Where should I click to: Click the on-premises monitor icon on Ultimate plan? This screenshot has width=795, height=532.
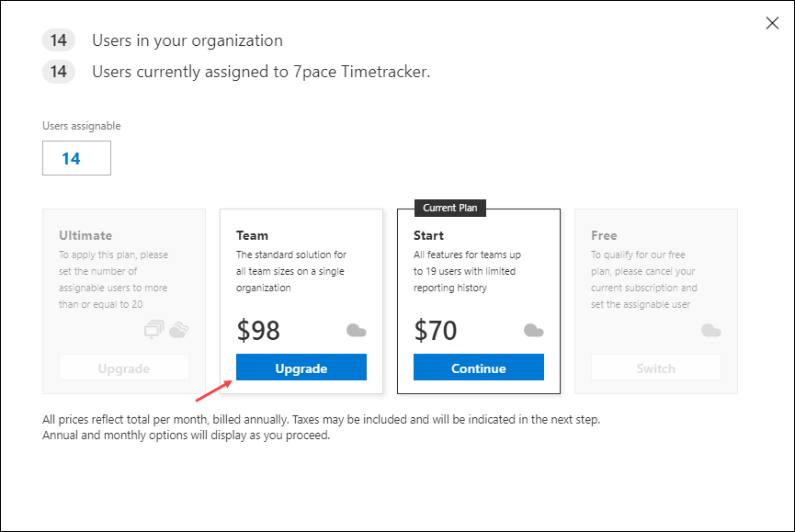coord(154,329)
